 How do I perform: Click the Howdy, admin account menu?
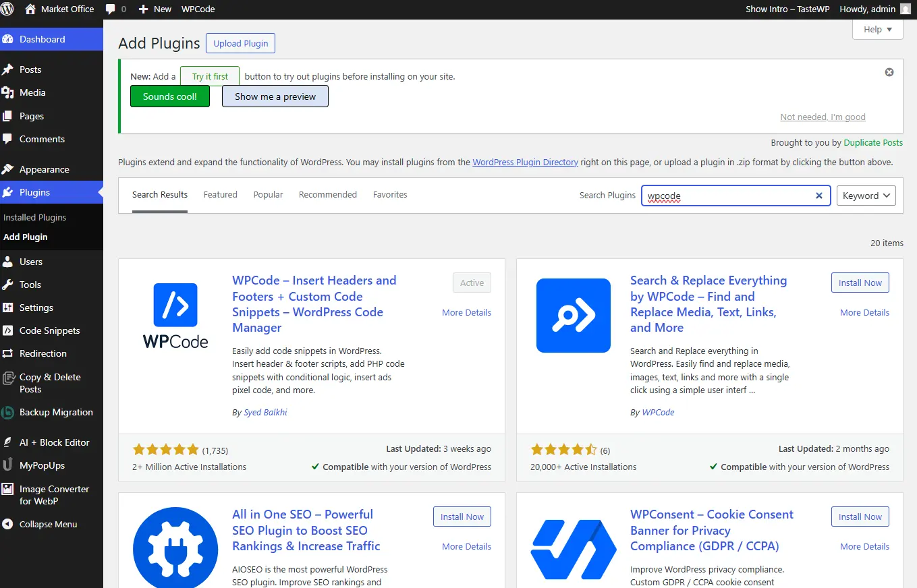874,9
